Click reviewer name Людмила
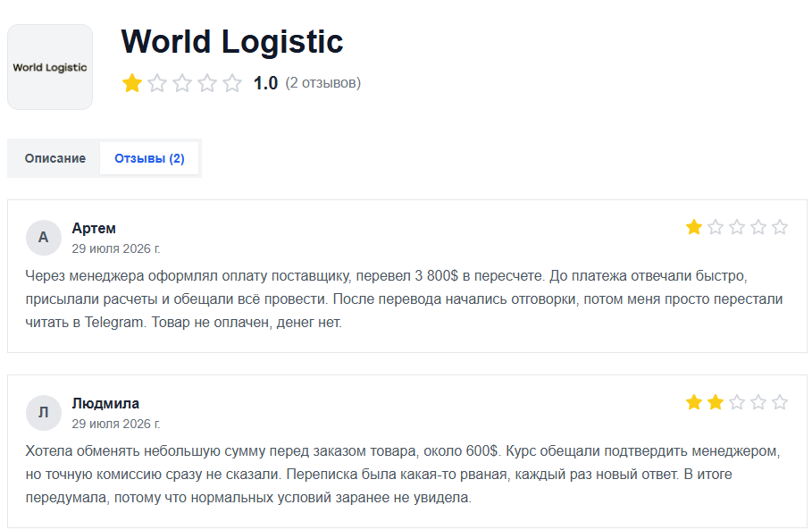812x530 pixels. point(105,403)
